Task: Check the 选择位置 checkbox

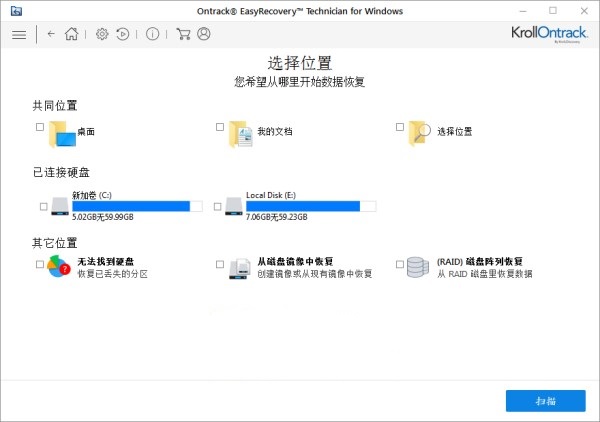Action: (x=399, y=127)
